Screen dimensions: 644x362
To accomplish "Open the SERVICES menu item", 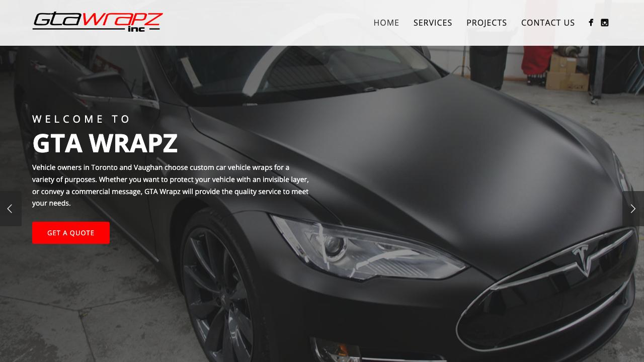I will 433,23.
